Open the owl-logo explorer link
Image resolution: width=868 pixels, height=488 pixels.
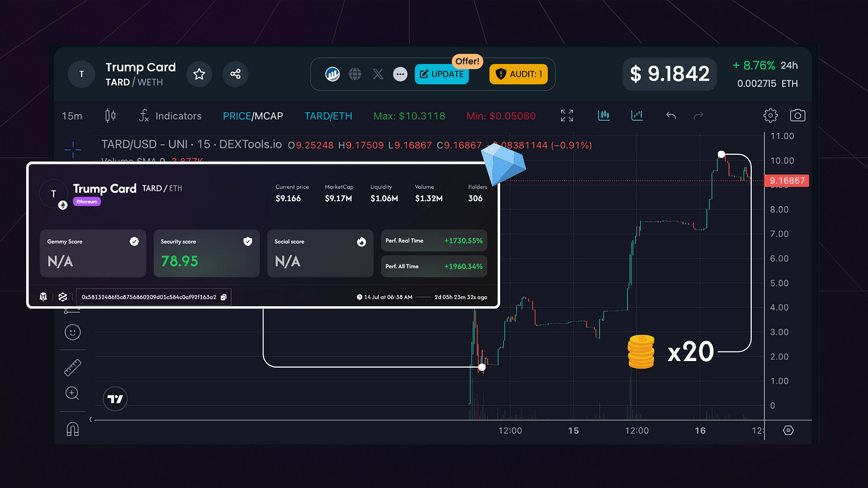click(x=44, y=297)
